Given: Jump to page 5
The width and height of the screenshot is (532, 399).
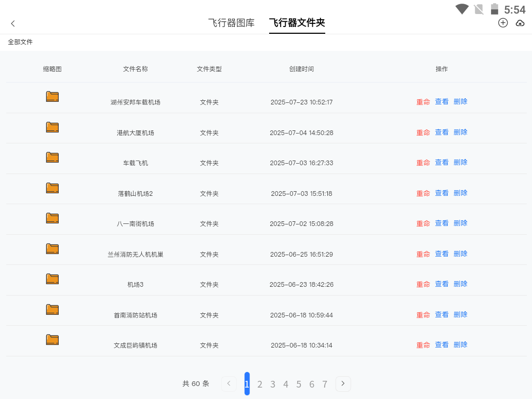Looking at the screenshot, I should [299, 384].
